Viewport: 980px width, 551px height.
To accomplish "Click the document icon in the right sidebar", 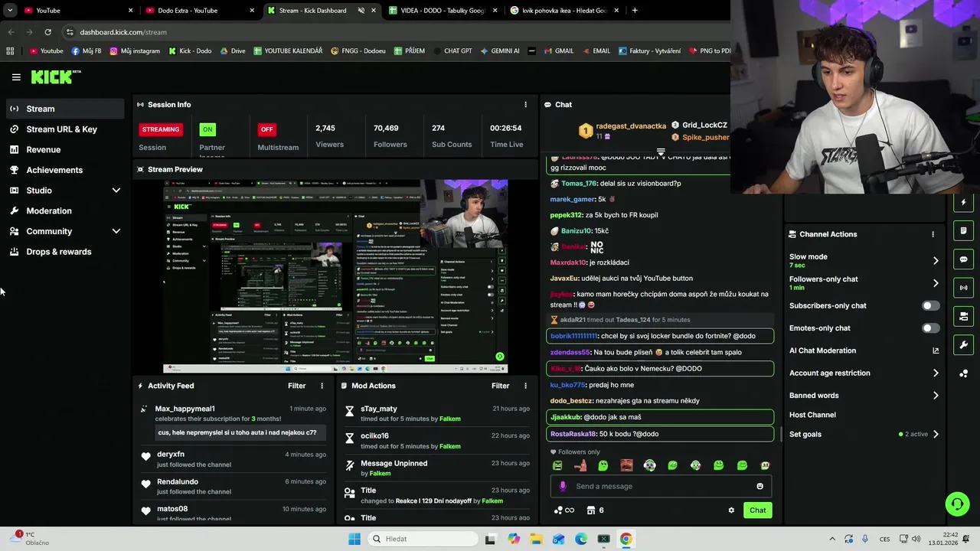I will click(x=964, y=231).
